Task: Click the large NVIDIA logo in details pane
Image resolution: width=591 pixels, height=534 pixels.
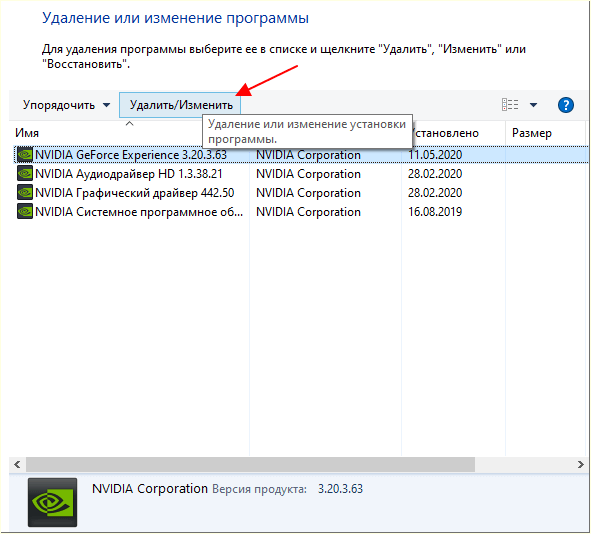Action: click(x=52, y=502)
